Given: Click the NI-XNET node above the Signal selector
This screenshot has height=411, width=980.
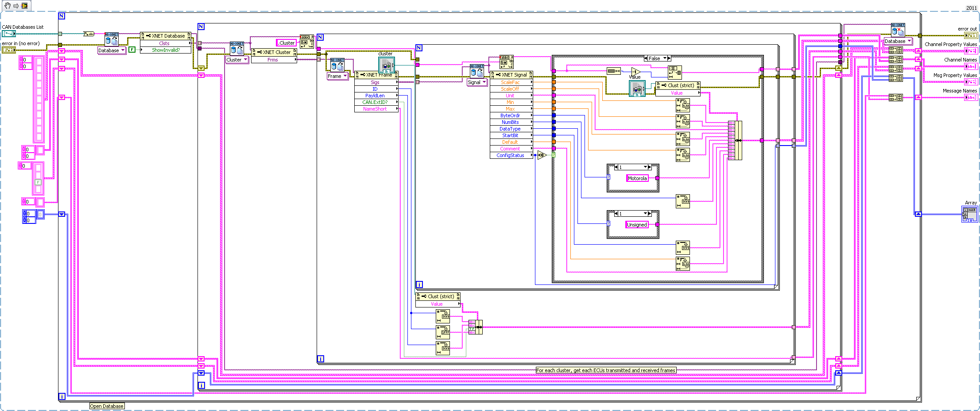Looking at the screenshot, I should pos(477,71).
